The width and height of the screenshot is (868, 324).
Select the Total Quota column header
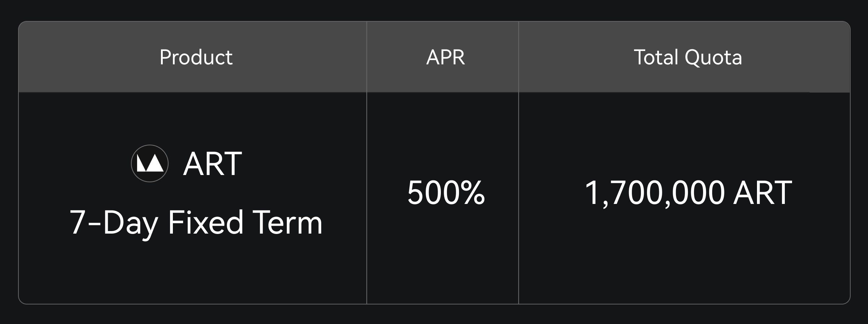click(688, 57)
